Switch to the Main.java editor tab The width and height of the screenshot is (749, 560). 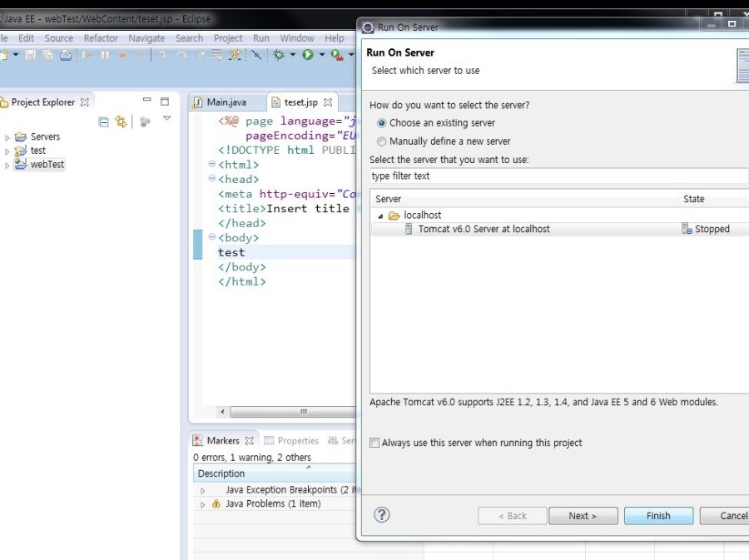226,102
